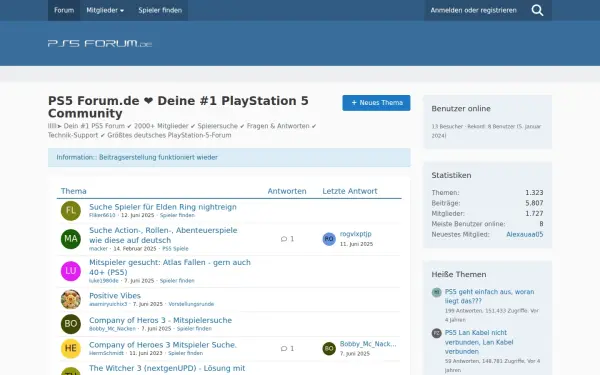This screenshot has height=375, width=600.
Task: Open author link macker
Action: (x=98, y=249)
